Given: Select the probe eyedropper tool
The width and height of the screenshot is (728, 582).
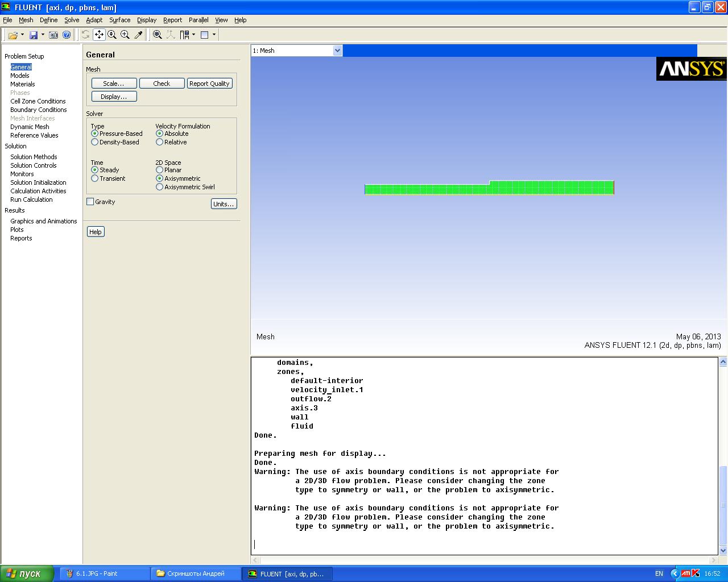Looking at the screenshot, I should click(138, 35).
